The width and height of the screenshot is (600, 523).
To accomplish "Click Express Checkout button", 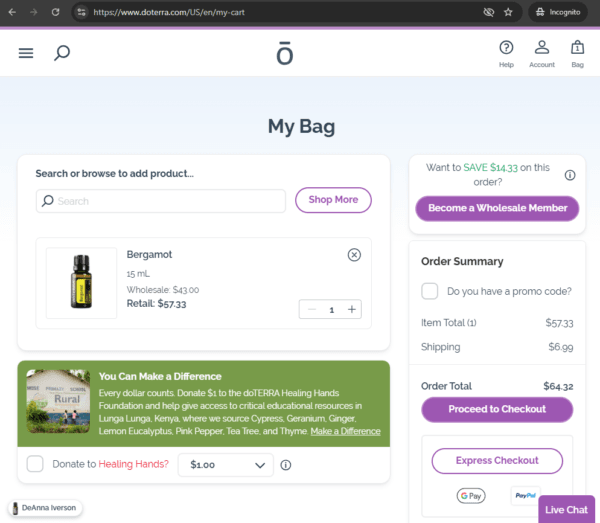I will (497, 461).
